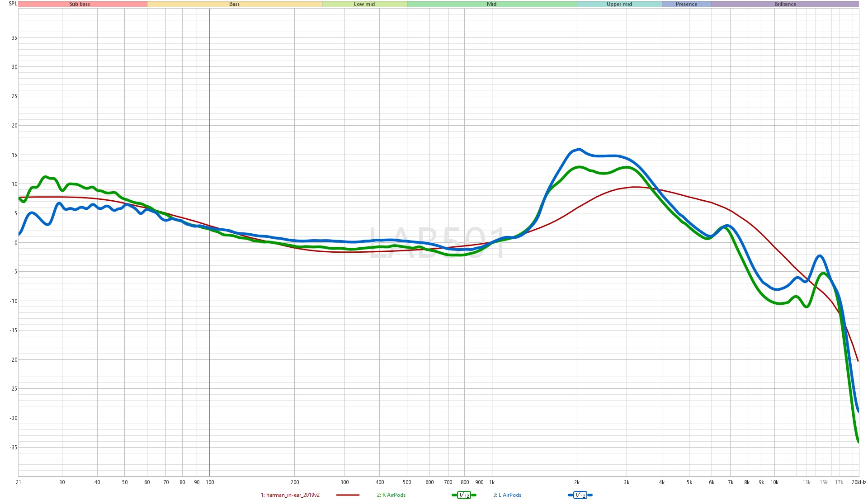Click the 1k frequency axis label

[492, 482]
